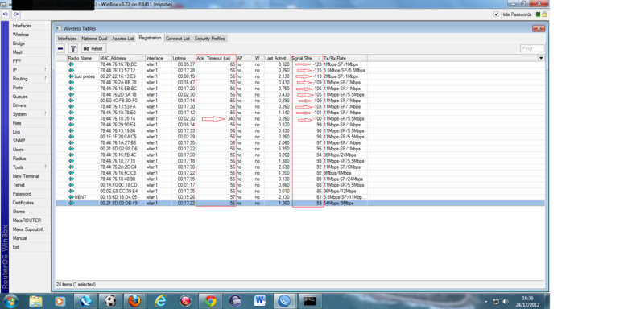Open Firefox from the taskbar
644x309 pixels.
coord(134,301)
